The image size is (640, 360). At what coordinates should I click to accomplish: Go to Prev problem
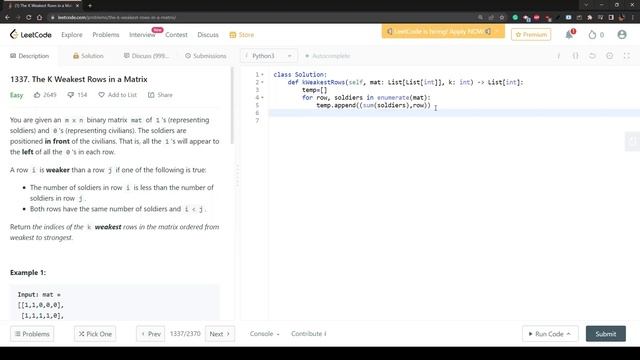click(x=151, y=334)
